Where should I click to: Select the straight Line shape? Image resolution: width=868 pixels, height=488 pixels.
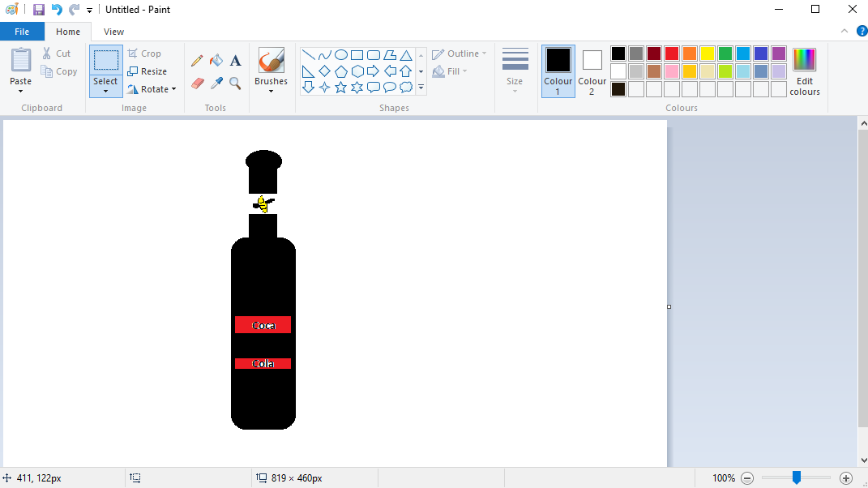[308, 55]
